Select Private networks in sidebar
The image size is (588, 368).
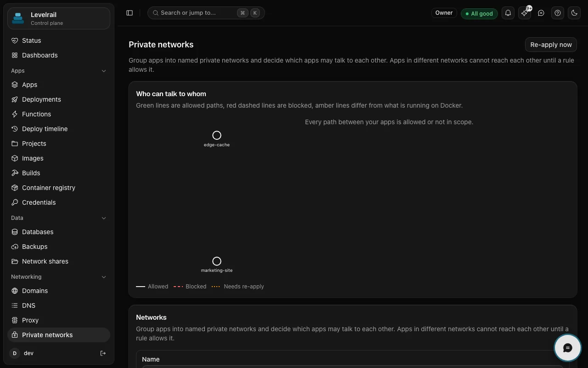click(x=59, y=335)
